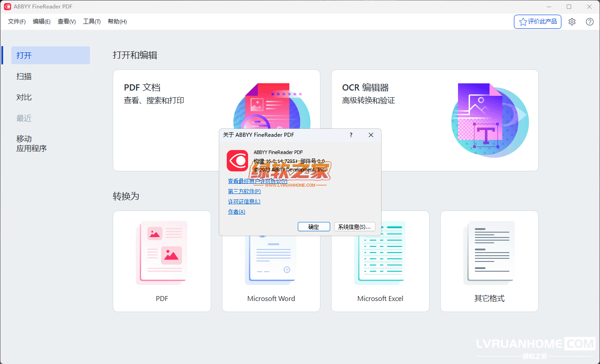Screen dimensions: 600x364
Task: Select the 扫描 sidebar tab
Action: (x=24, y=76)
